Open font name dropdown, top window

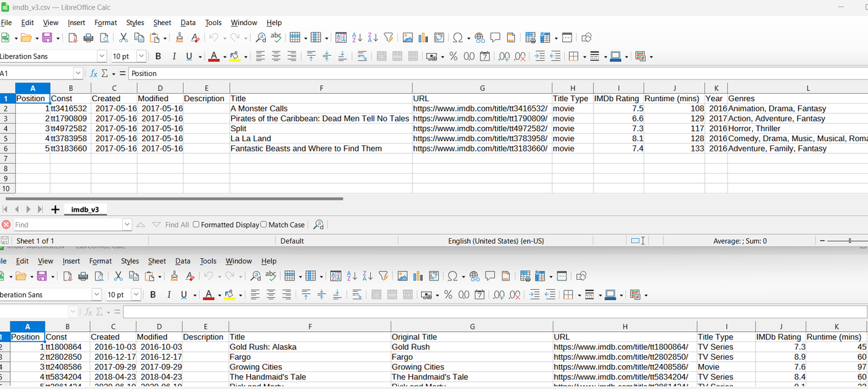[102, 56]
